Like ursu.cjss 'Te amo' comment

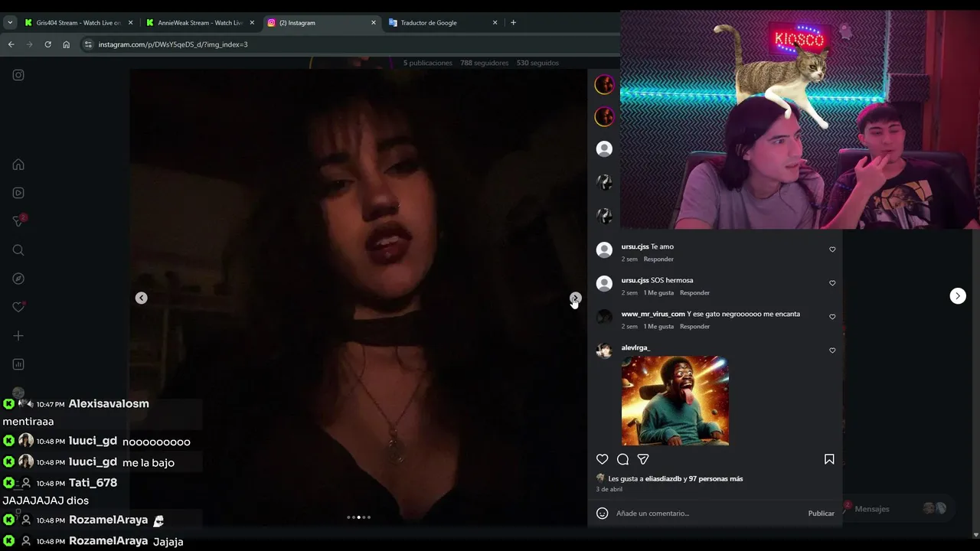point(832,249)
